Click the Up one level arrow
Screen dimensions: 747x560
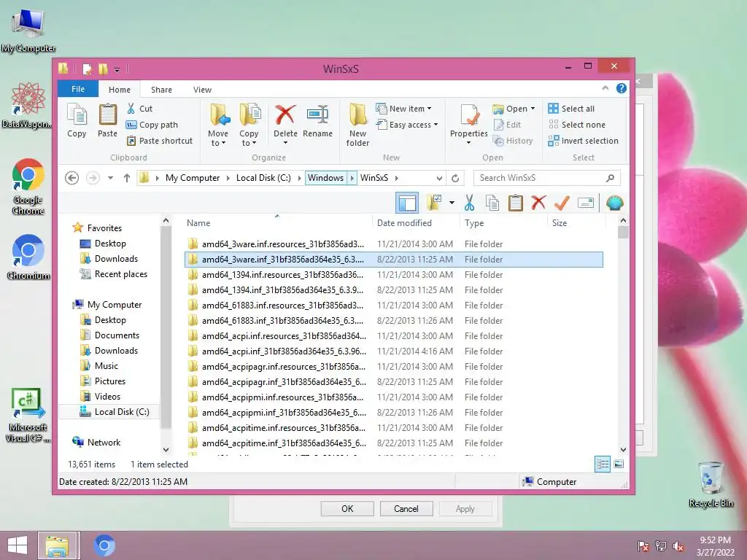coord(127,178)
